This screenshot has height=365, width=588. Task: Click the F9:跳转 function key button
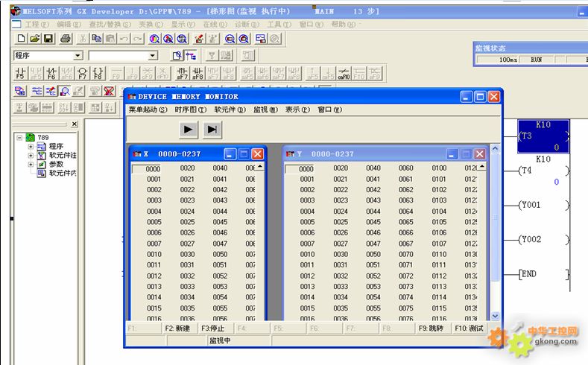coord(434,328)
